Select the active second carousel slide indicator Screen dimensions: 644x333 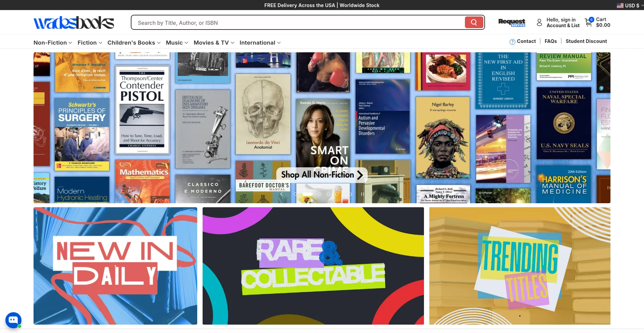[x=308, y=194]
